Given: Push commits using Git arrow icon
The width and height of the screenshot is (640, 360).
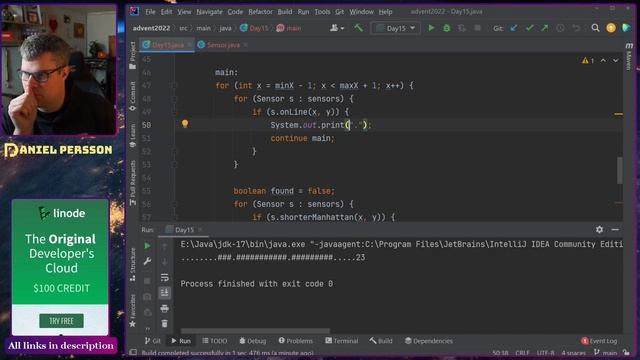Looking at the screenshot, I should [x=544, y=28].
